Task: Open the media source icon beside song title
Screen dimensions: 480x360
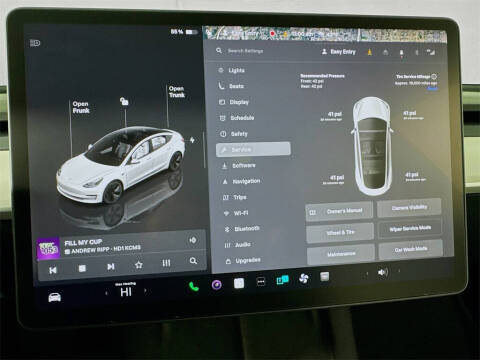Action: [x=193, y=240]
